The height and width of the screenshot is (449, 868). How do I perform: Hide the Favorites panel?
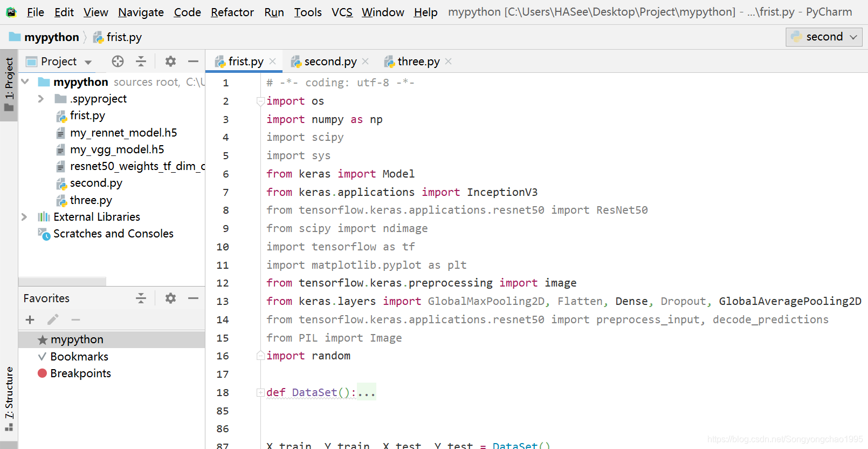pyautogui.click(x=193, y=298)
